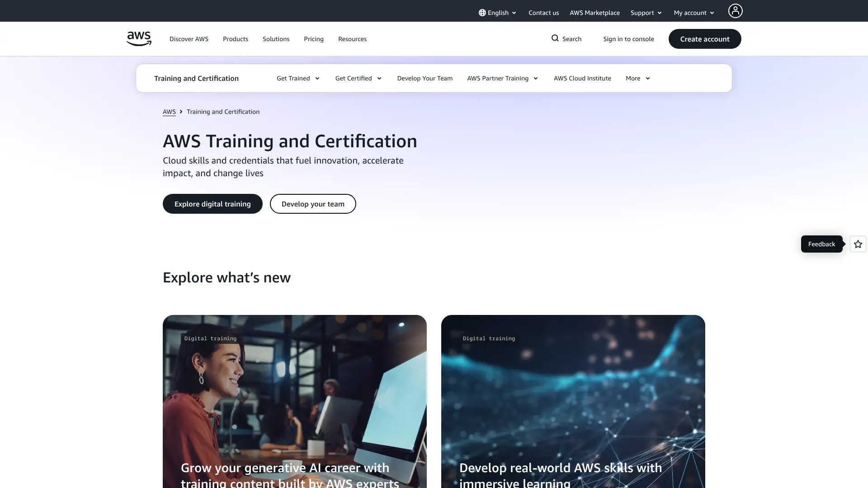Click the Training and Certification breadcrumb text

223,112
